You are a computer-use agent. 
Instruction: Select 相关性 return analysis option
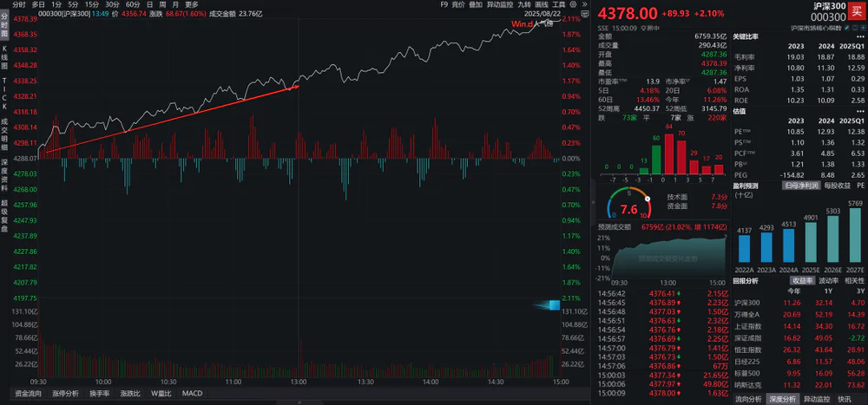tap(854, 280)
